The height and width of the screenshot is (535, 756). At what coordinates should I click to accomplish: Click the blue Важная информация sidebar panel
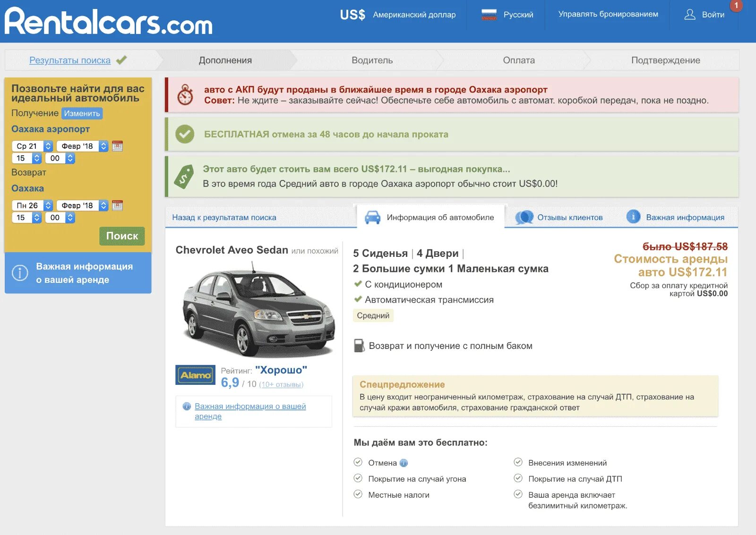tap(78, 273)
